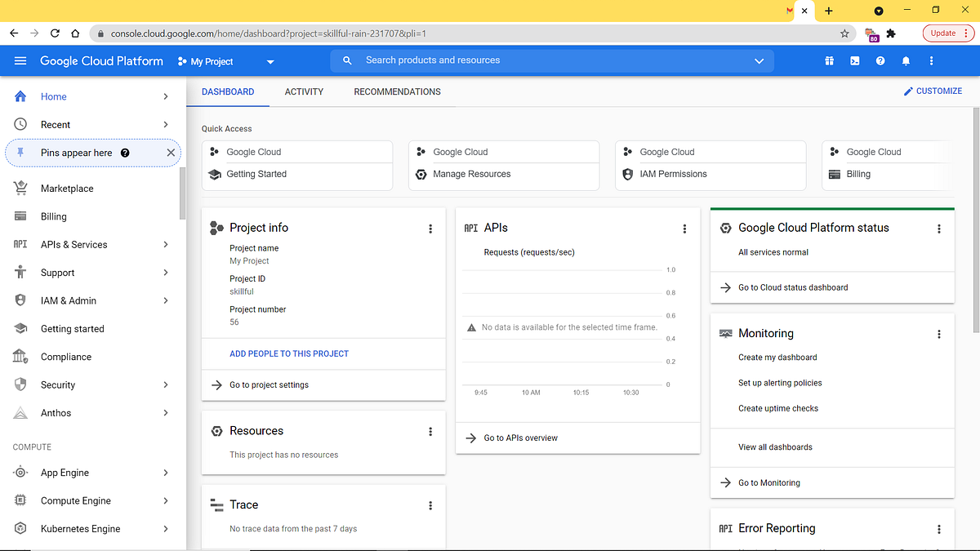
Task: Click the help icon beside Pins appear here
Action: (125, 153)
